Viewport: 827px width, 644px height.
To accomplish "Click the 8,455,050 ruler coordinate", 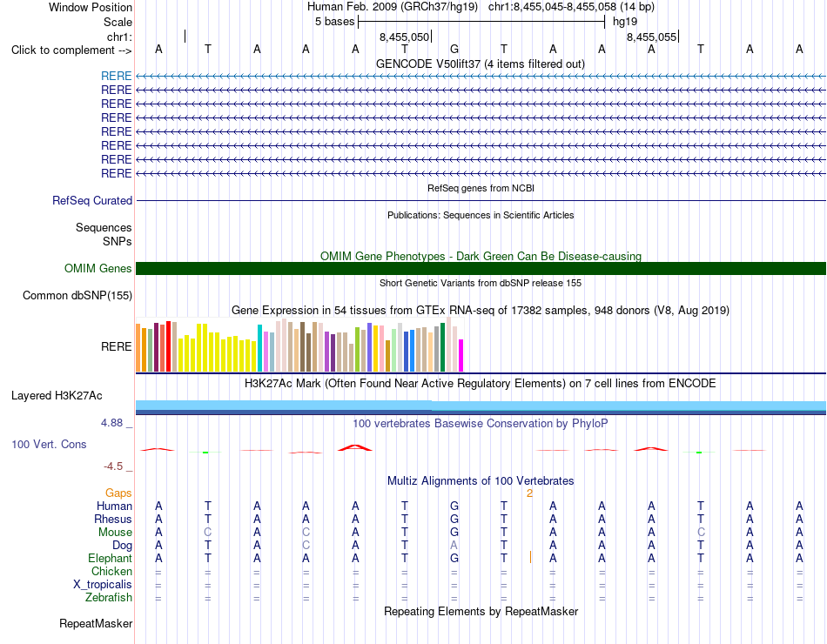I will (x=405, y=37).
